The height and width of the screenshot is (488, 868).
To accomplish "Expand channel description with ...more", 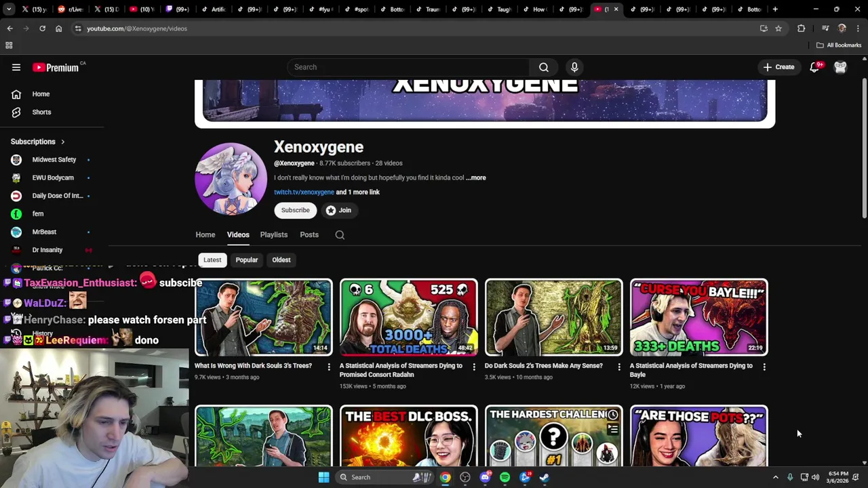I will coord(476,178).
